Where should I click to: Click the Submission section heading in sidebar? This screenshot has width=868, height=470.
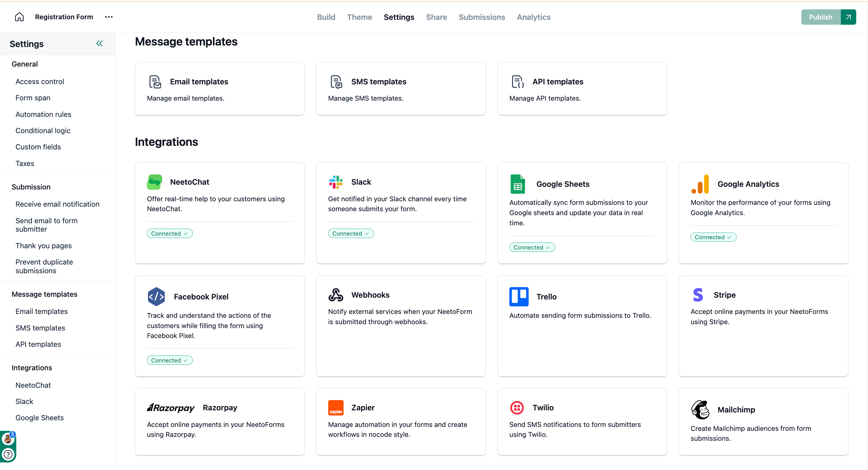click(x=31, y=187)
